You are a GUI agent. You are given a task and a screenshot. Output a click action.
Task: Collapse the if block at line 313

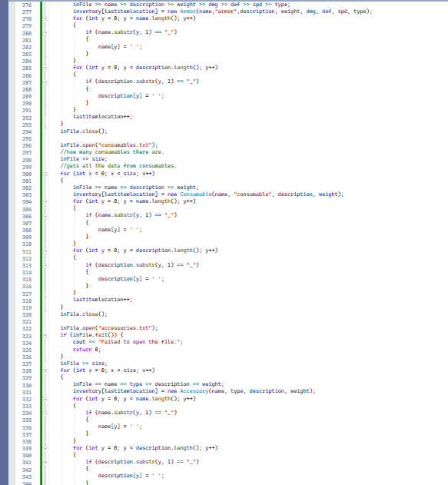(x=45, y=265)
